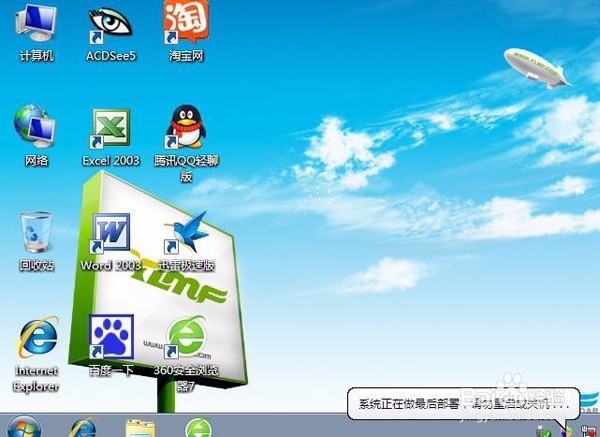Image resolution: width=600 pixels, height=437 pixels.
Task: Open the 计算机 desktop icon
Action: pos(36,33)
